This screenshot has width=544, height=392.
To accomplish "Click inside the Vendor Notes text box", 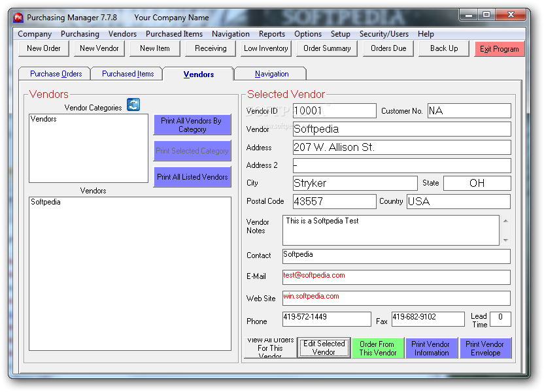I will click(x=390, y=230).
